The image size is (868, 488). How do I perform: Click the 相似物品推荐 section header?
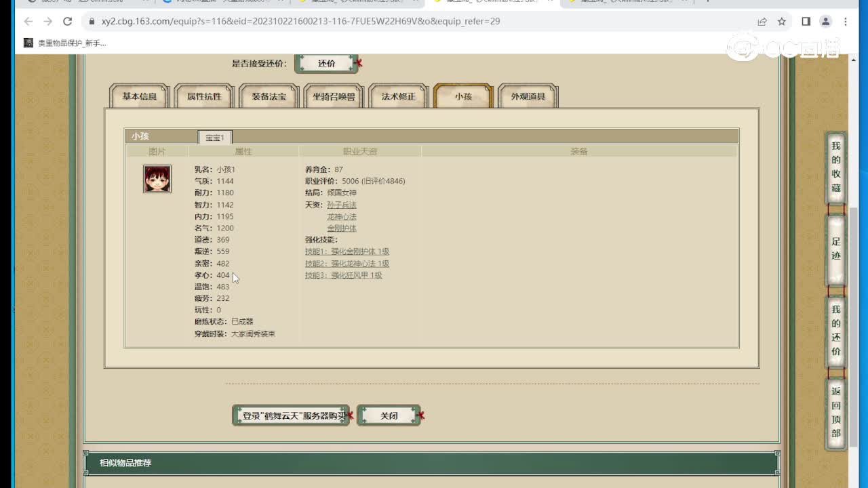click(431, 463)
